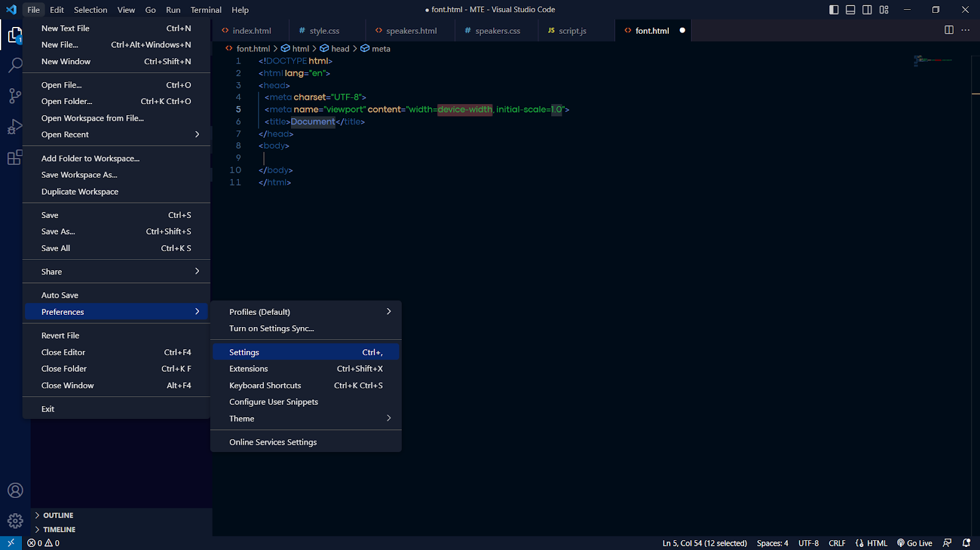
Task: Click the VS Code logo icon
Action: (x=11, y=10)
